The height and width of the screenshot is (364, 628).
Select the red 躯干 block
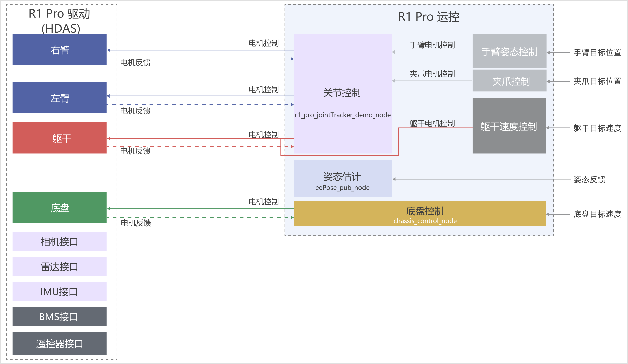pyautogui.click(x=59, y=138)
